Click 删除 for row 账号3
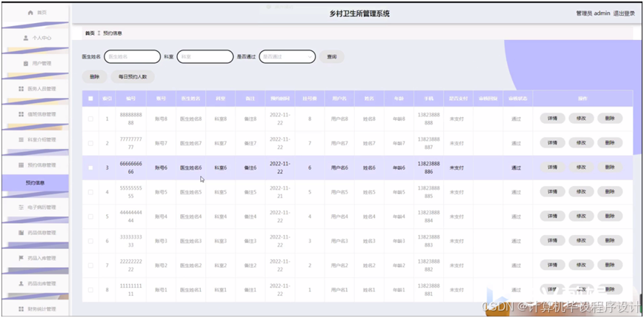The image size is (644, 318). [x=610, y=241]
